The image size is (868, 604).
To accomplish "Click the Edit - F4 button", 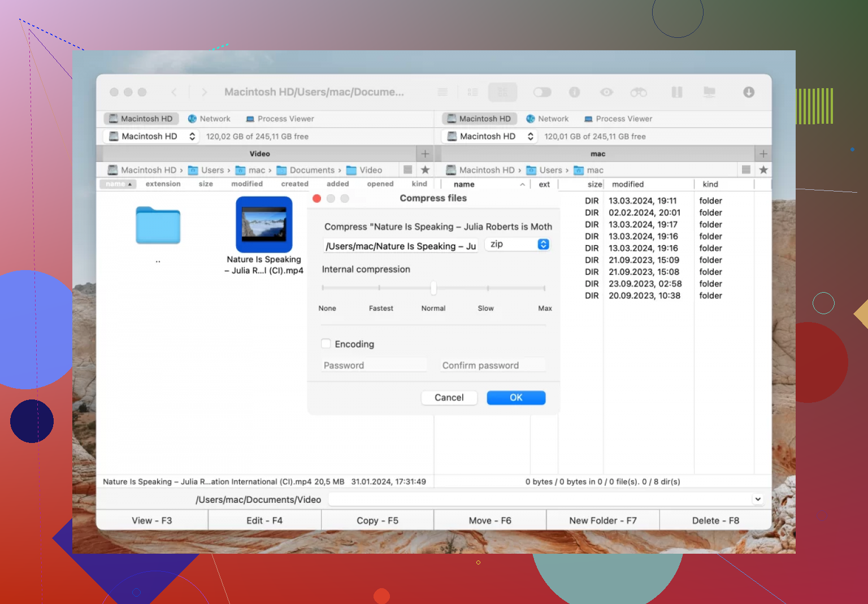I will click(x=264, y=520).
